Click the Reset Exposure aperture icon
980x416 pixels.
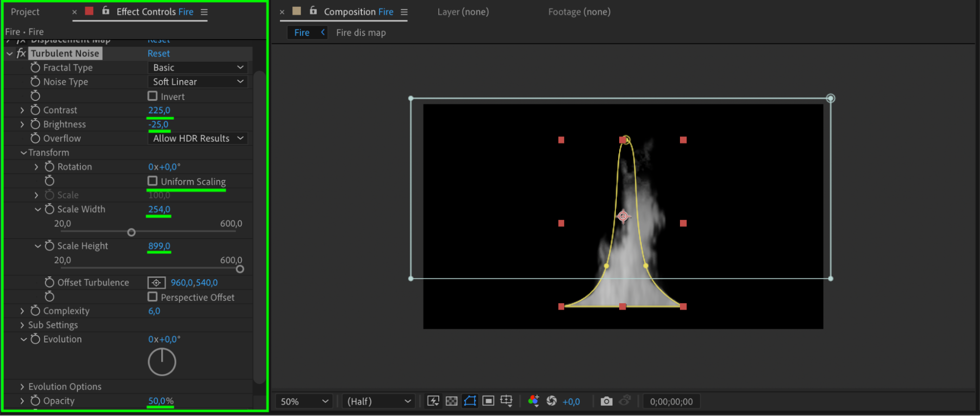[552, 401]
